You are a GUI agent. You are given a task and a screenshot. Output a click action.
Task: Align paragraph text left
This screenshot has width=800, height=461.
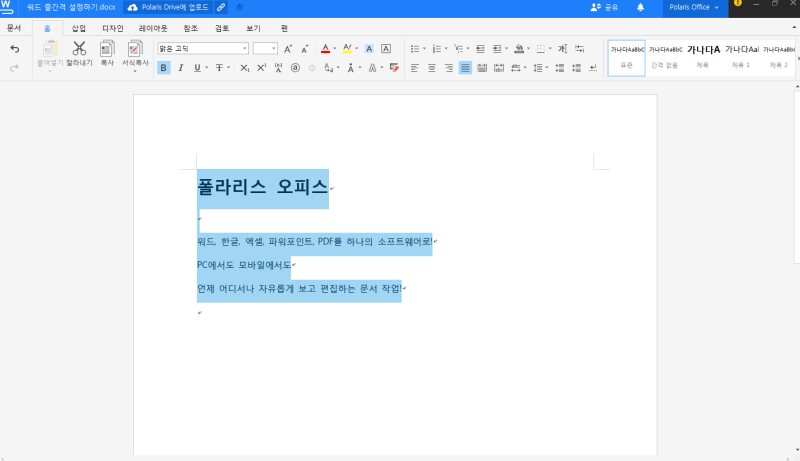(x=415, y=68)
